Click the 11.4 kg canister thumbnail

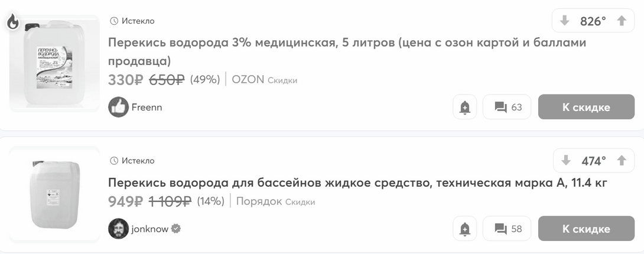click(x=54, y=194)
